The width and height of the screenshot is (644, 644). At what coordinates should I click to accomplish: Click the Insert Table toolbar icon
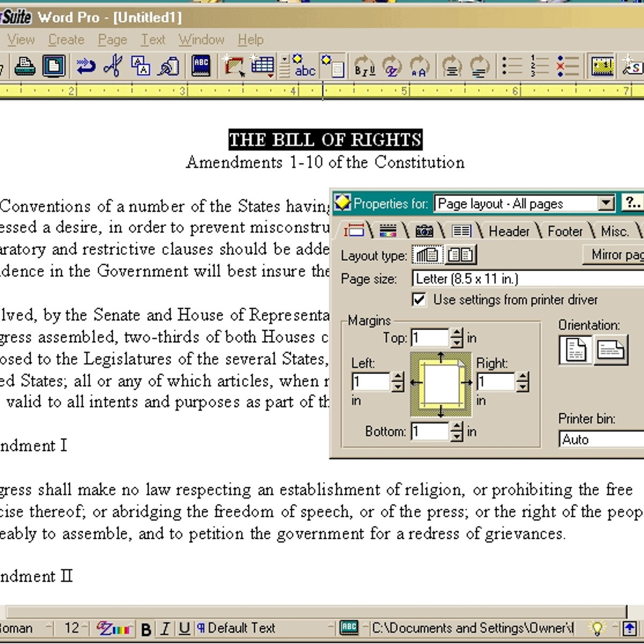[x=262, y=65]
